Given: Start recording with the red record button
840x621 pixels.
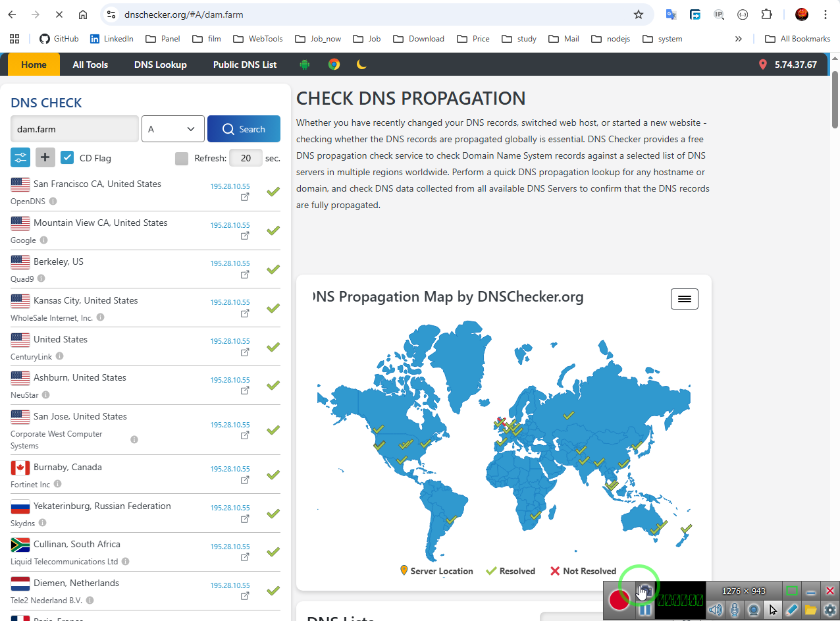Looking at the screenshot, I should coord(619,601).
